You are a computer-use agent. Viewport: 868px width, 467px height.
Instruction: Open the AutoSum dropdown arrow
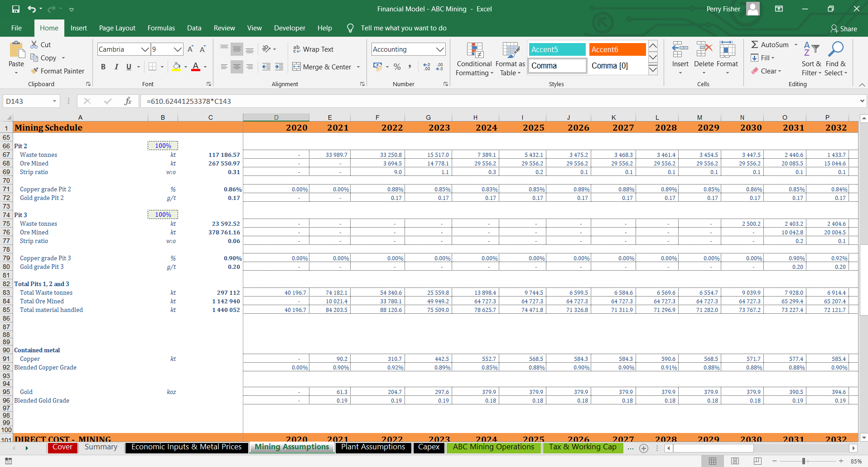tap(796, 44)
